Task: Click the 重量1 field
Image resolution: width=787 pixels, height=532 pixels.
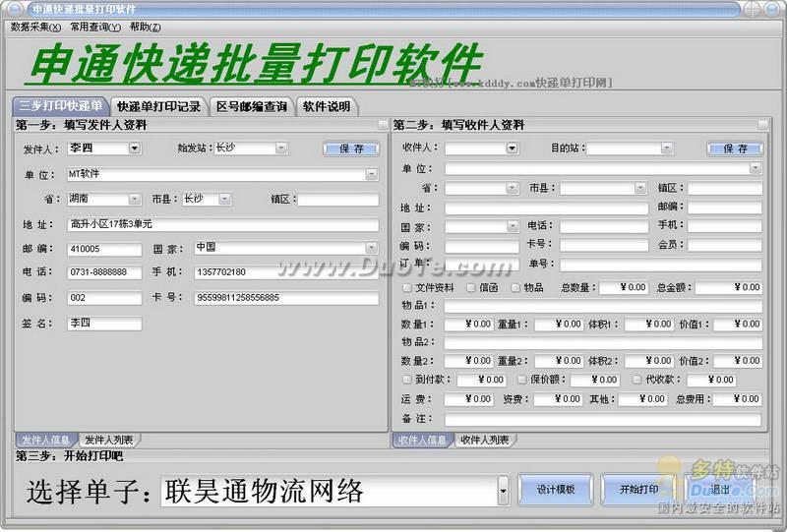Action: tap(558, 325)
